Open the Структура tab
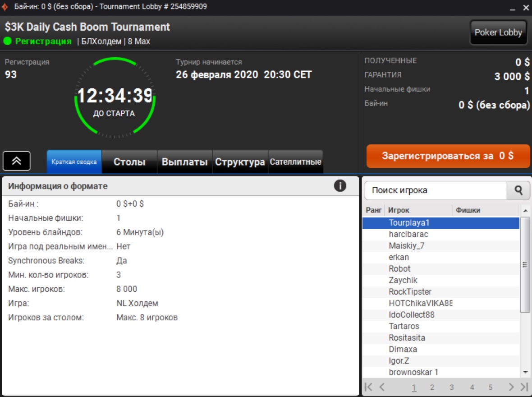Viewport: 532px width, 397px height. point(240,162)
